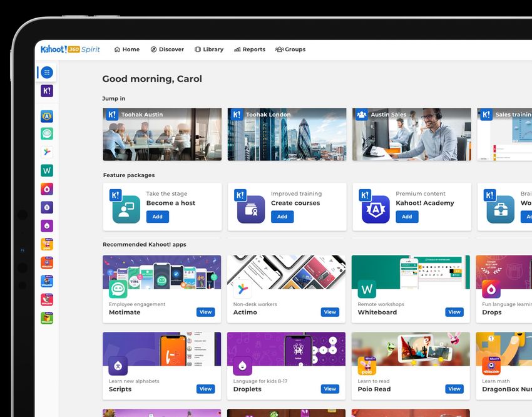Click the toolbox feature package icon
The width and height of the screenshot is (532, 417).
point(501,209)
